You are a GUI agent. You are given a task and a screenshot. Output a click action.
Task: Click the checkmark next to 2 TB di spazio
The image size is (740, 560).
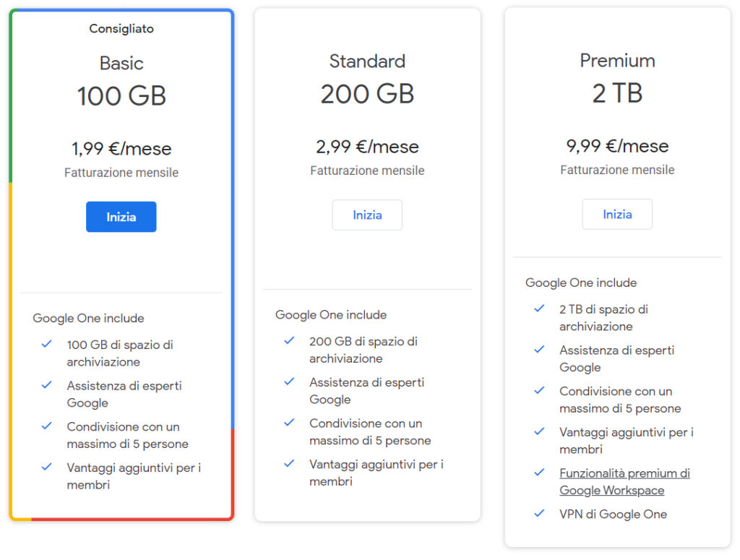point(539,309)
